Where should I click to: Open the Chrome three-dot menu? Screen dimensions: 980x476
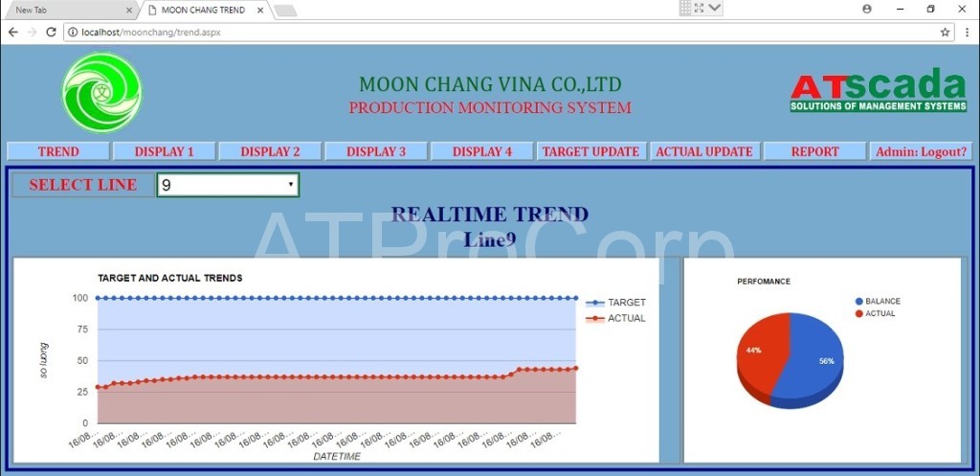tap(967, 32)
